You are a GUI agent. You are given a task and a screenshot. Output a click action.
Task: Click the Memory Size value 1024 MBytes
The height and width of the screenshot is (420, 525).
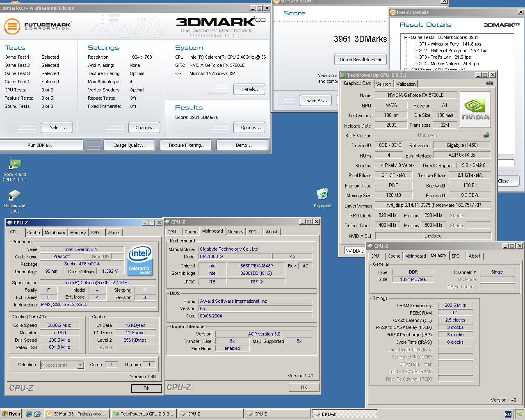click(413, 279)
